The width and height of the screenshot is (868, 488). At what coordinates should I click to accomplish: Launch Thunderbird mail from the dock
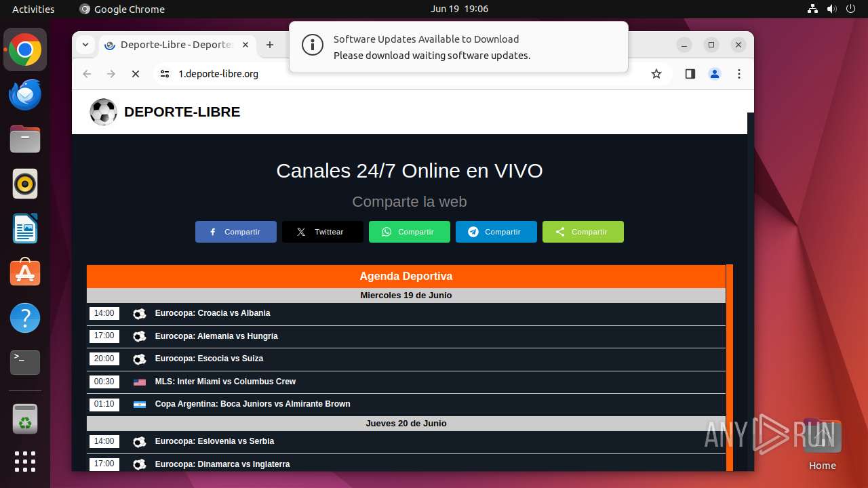25,94
